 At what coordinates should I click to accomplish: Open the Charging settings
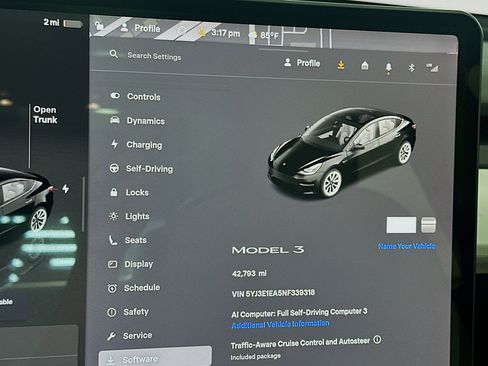click(x=136, y=144)
